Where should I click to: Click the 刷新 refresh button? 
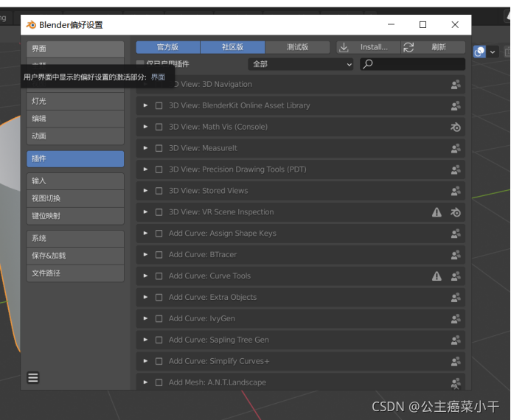click(x=433, y=47)
